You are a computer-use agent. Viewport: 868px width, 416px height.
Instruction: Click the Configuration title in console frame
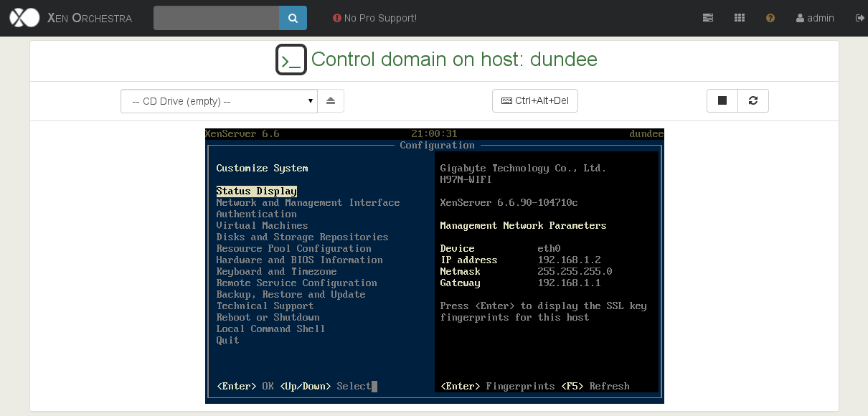(438, 146)
